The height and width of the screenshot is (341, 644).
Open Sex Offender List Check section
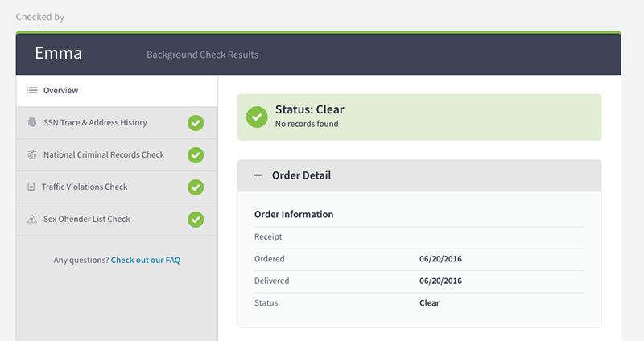[x=117, y=220]
